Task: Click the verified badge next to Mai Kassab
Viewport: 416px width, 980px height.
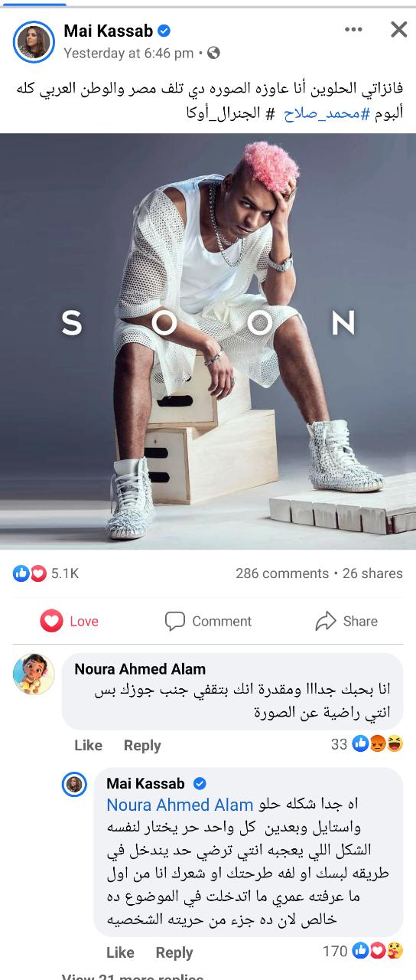Action: [164, 31]
